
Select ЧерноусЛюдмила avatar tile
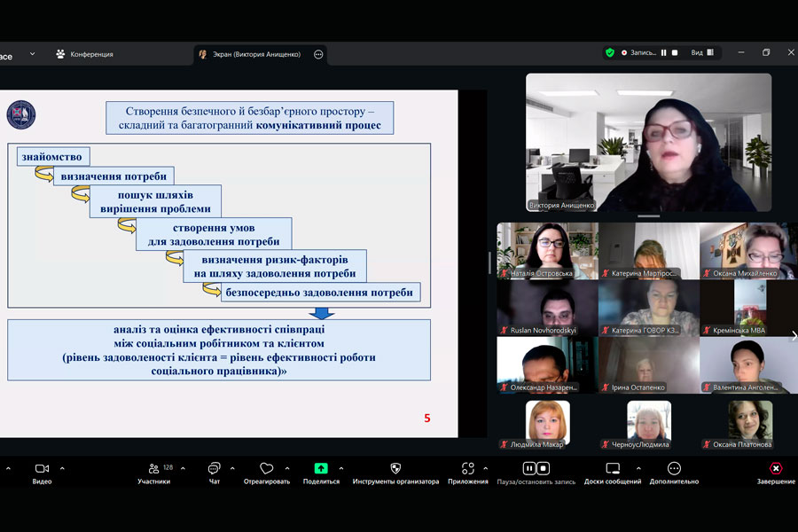coord(649,422)
